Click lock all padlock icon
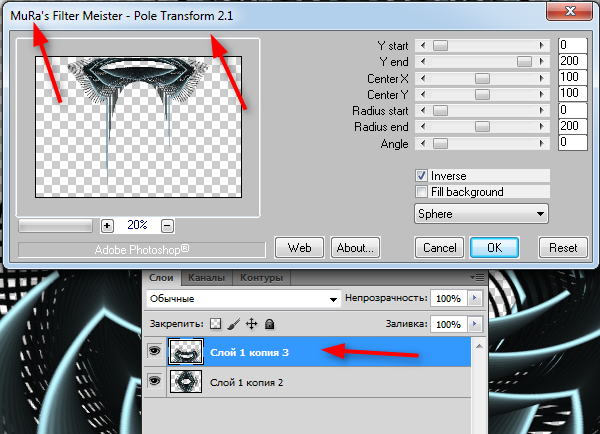This screenshot has height=434, width=600. pos(269,324)
